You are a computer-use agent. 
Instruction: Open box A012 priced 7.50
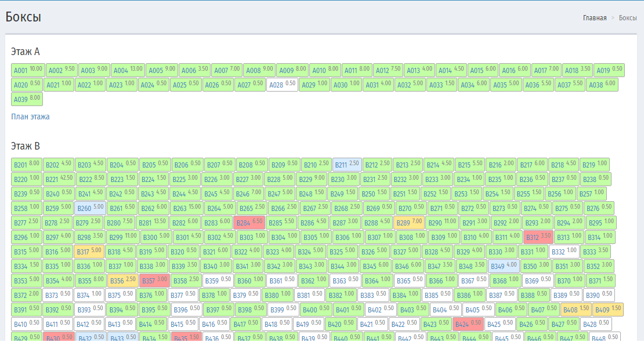[x=388, y=70]
